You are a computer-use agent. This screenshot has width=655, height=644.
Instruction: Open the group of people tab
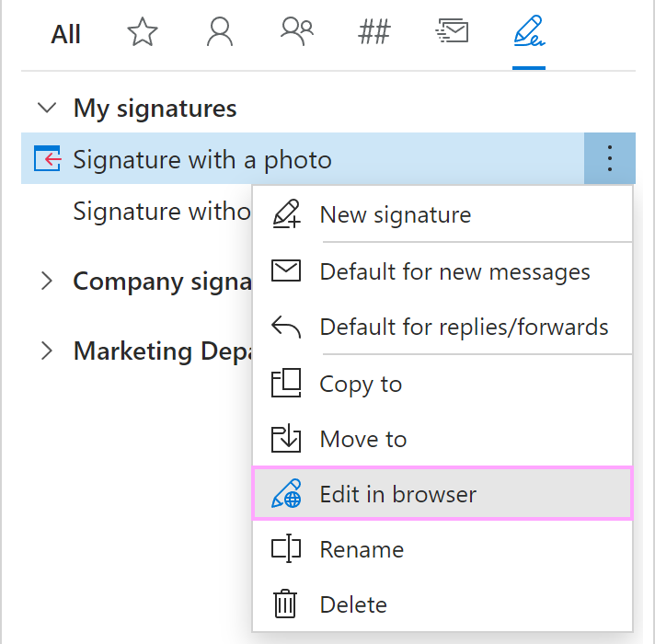[297, 32]
